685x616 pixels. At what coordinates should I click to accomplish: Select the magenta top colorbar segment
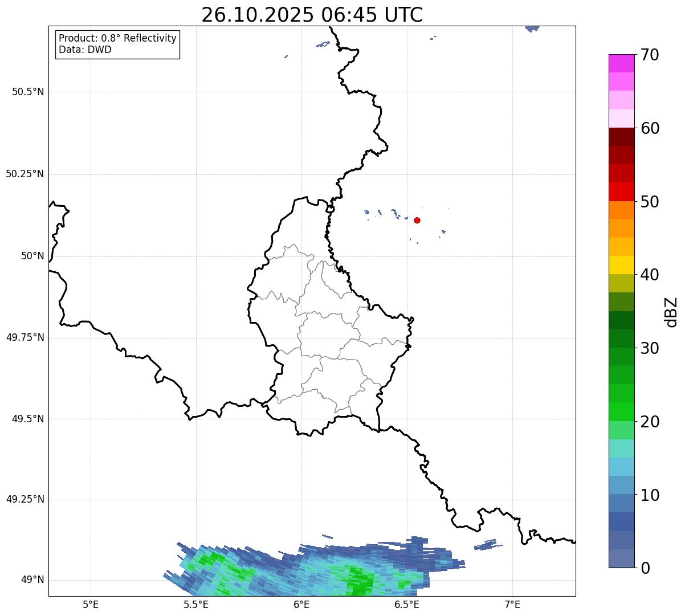pyautogui.click(x=621, y=63)
